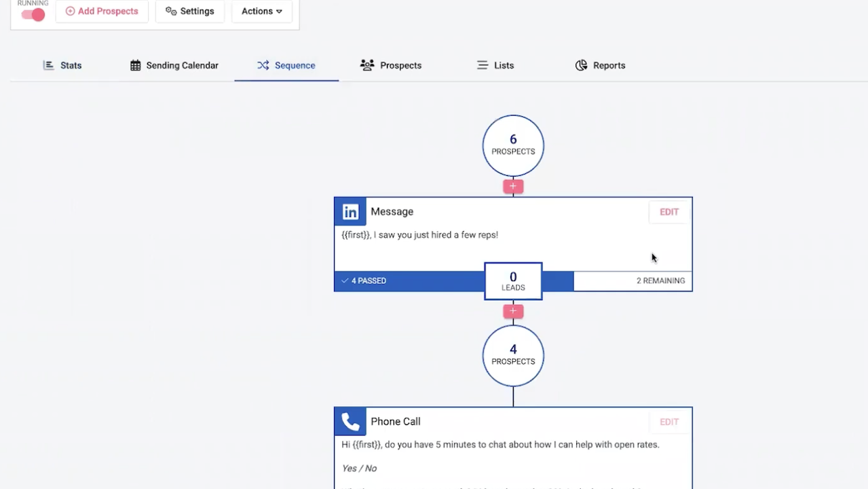This screenshot has width=868, height=489.
Task: Click the plus icon below Message step
Action: coord(513,311)
